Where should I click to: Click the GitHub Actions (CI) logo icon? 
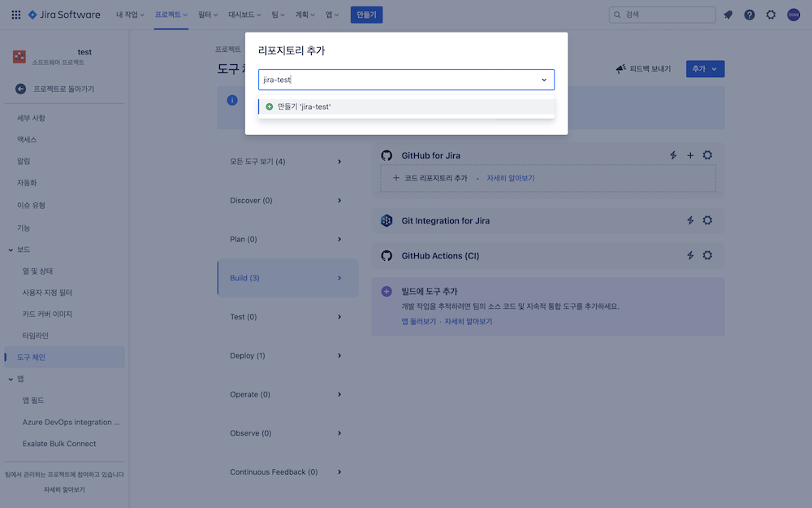click(387, 255)
